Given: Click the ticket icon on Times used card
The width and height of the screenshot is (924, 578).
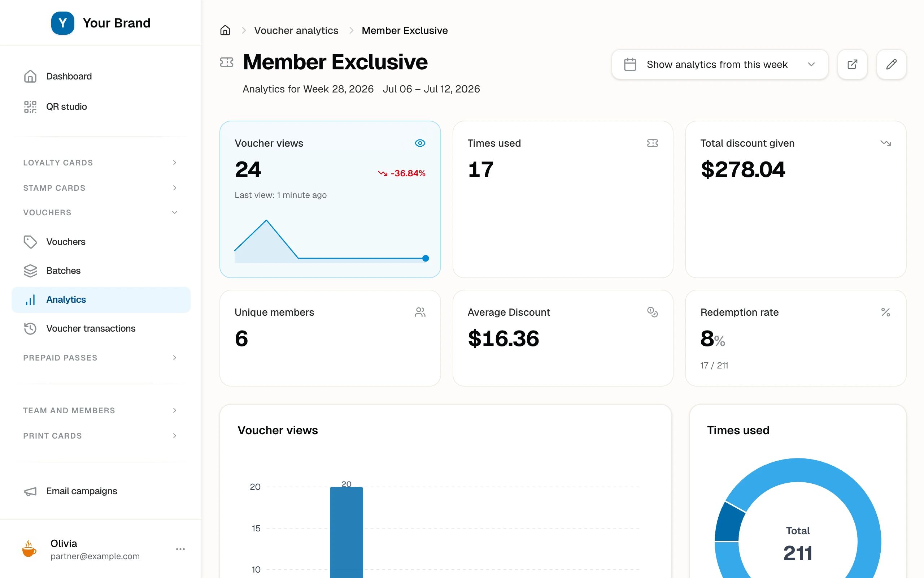Looking at the screenshot, I should [x=653, y=143].
